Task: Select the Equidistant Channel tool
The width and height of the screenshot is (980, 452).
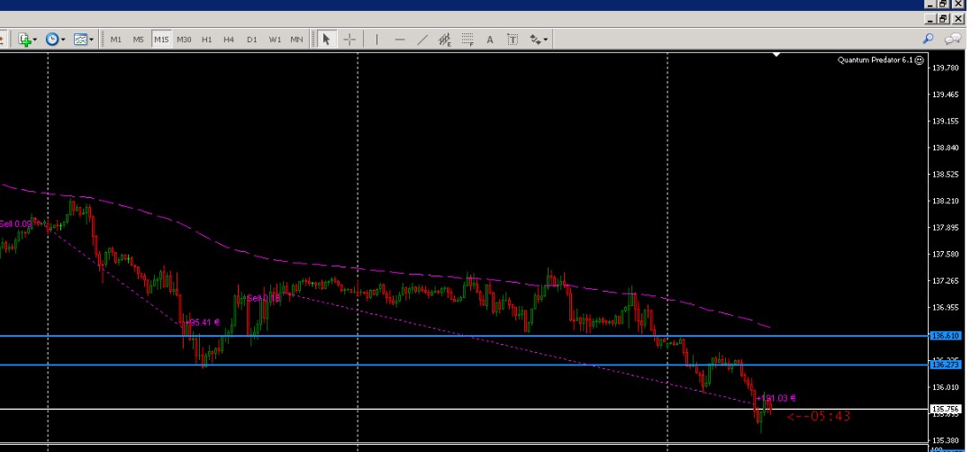Action: pyautogui.click(x=444, y=40)
